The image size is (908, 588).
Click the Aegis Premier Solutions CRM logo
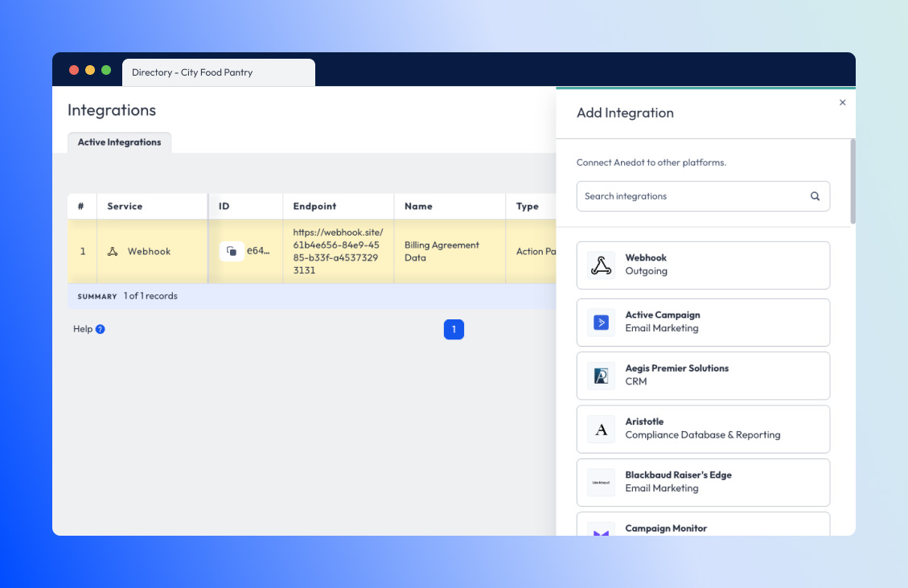coord(601,375)
